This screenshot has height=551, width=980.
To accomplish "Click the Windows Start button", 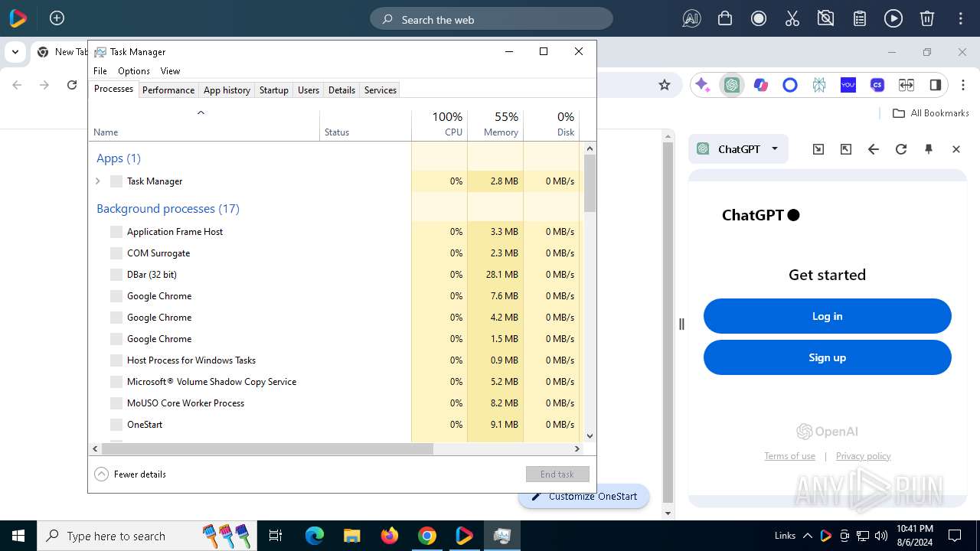I will pos(18,536).
